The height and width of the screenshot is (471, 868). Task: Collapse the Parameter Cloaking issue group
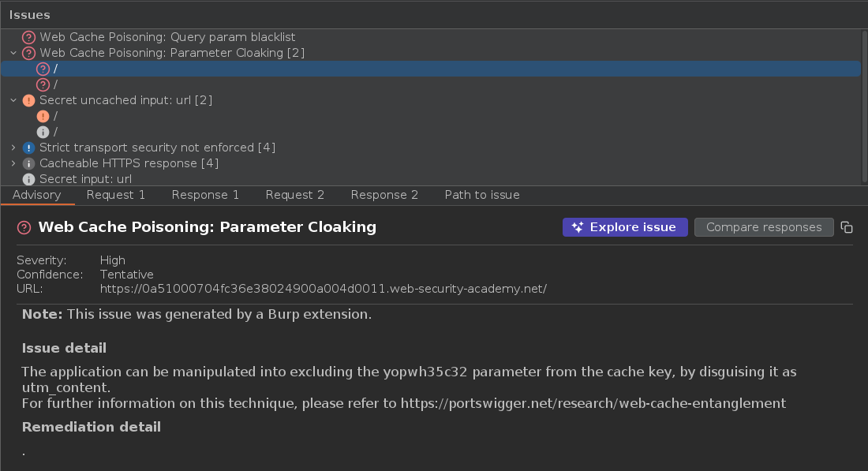(13, 53)
